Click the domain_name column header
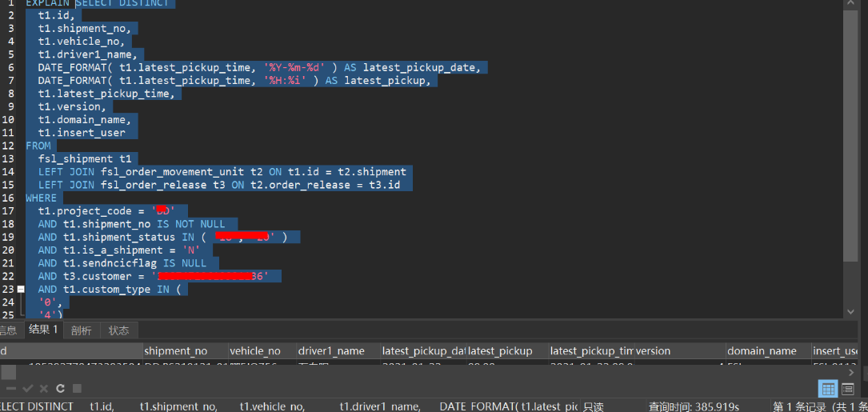 (x=768, y=351)
